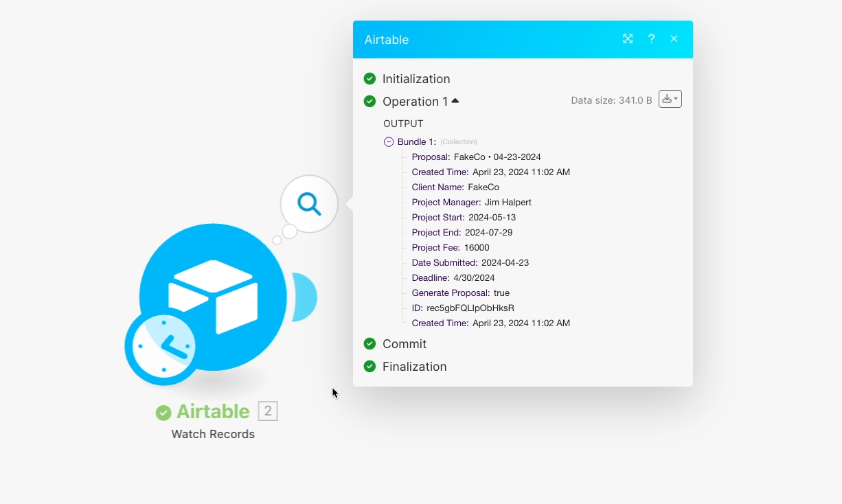Open the magnifier inspection bubble
The image size is (842, 504).
coord(309,204)
